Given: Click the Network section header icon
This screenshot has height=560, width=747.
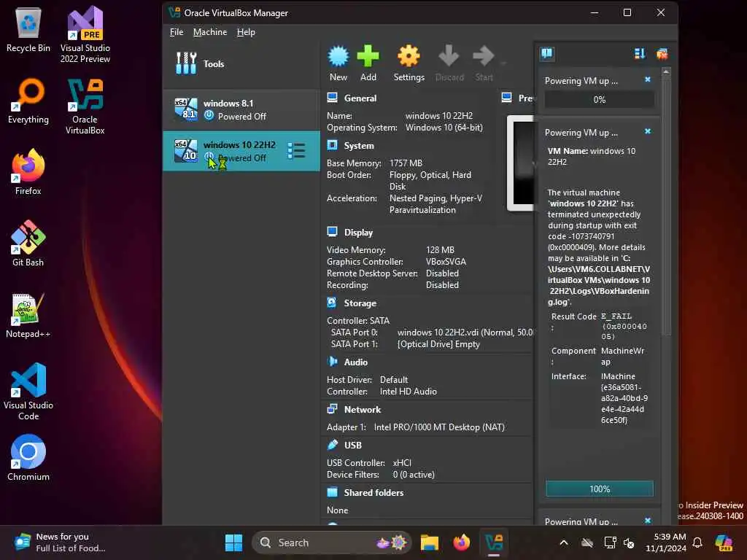Looking at the screenshot, I should [332, 409].
